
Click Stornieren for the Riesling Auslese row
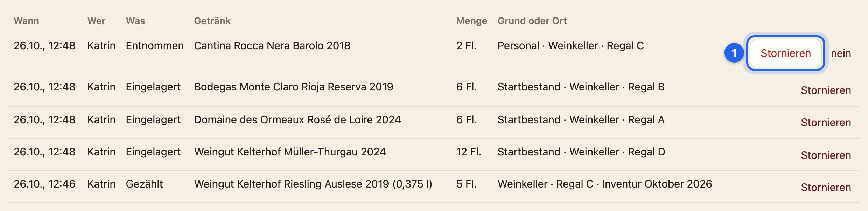[x=826, y=188]
